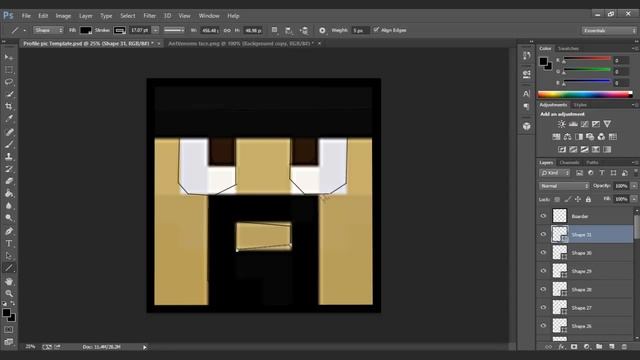Select the Clone Stamp tool
The width and height of the screenshot is (640, 360).
pos(9,156)
